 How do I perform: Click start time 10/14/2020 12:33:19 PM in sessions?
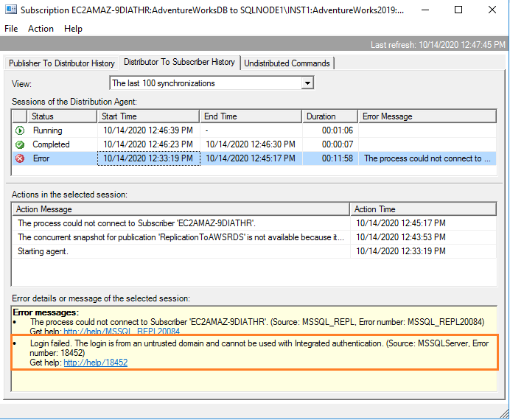point(148,158)
